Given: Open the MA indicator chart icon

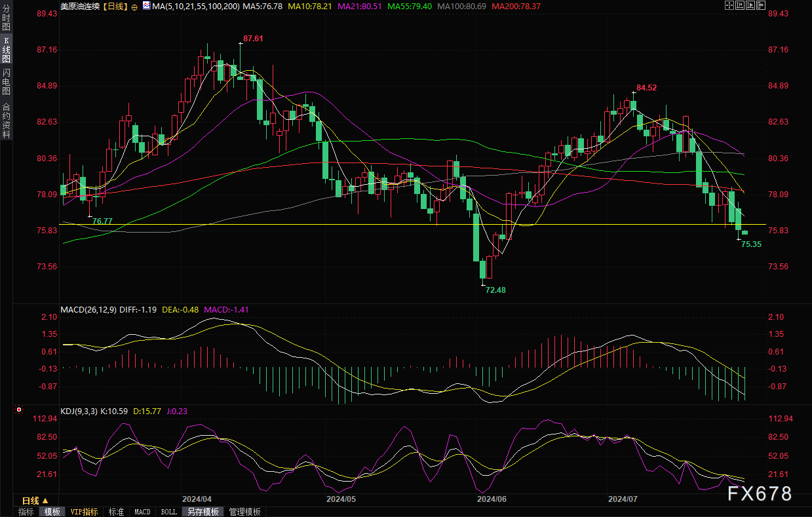Looking at the screenshot, I should [x=145, y=7].
